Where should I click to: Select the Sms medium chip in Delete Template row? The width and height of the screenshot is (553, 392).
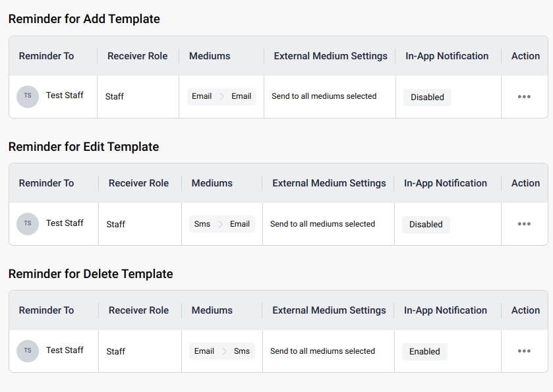(x=242, y=351)
